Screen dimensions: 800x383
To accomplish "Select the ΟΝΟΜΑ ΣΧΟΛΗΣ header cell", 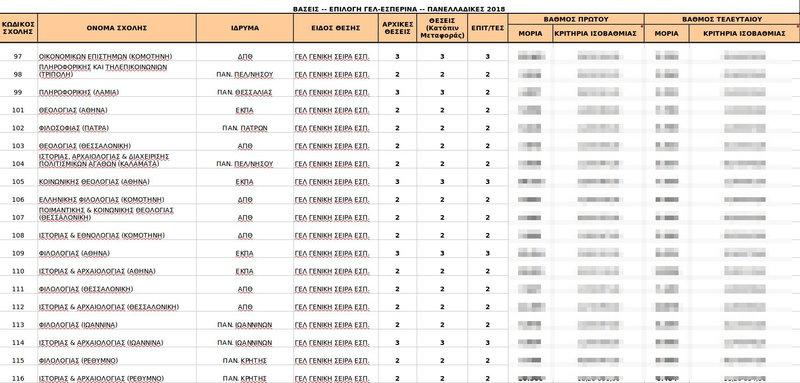I will coord(117,28).
